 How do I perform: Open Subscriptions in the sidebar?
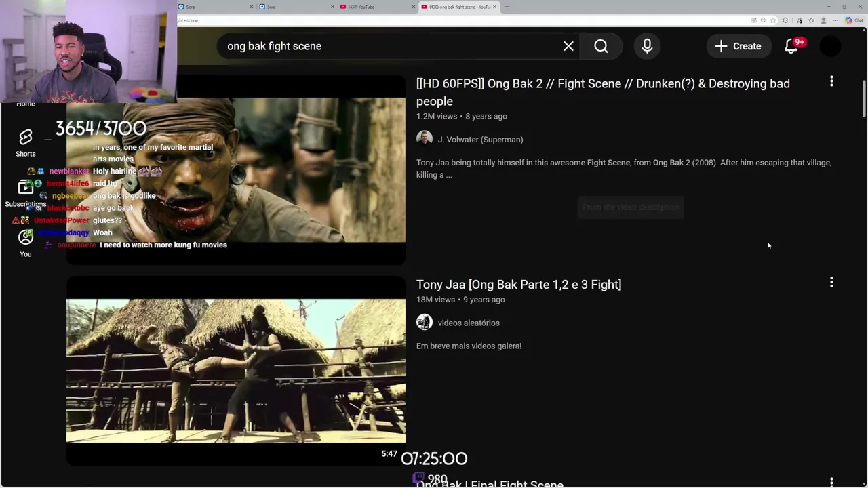pos(26,193)
